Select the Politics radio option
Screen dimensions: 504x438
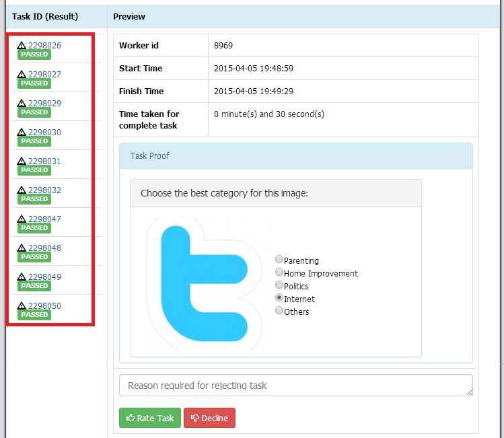(x=279, y=285)
